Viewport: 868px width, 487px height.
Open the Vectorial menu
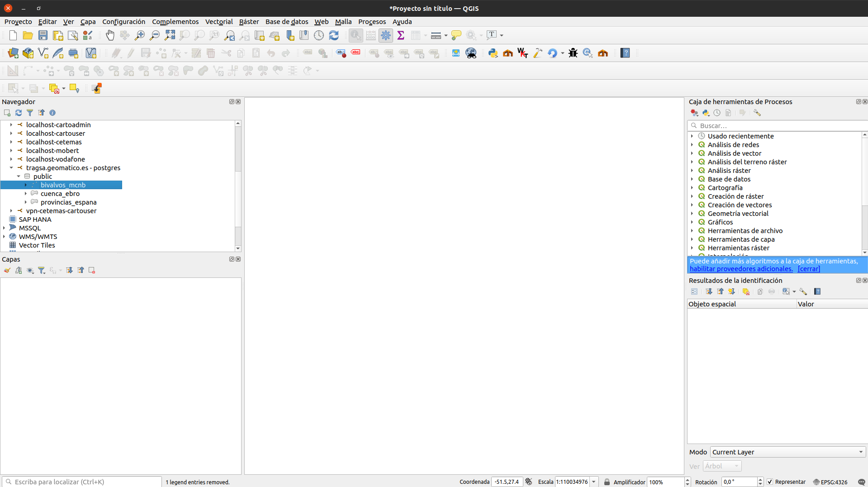coord(219,22)
